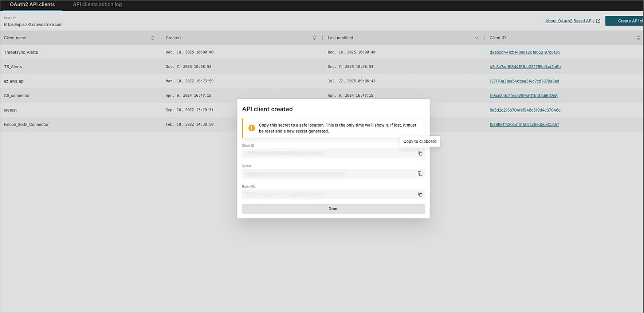Sort by the Created column arrows

314,38
